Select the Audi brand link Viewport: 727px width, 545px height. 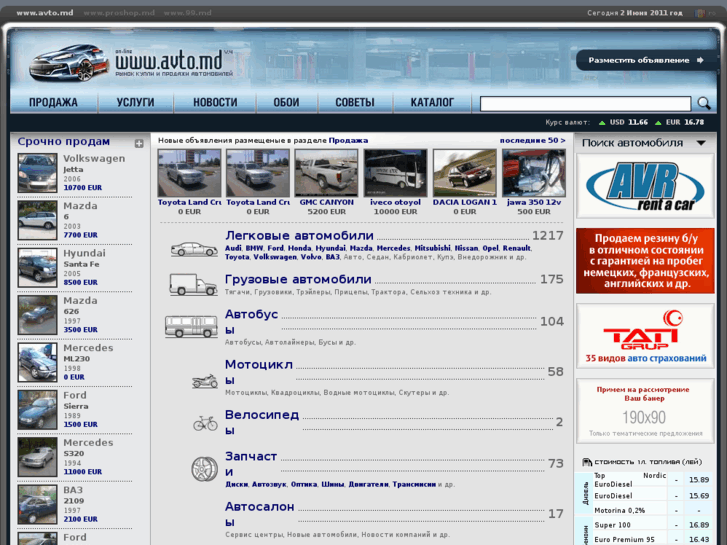pyautogui.click(x=233, y=248)
